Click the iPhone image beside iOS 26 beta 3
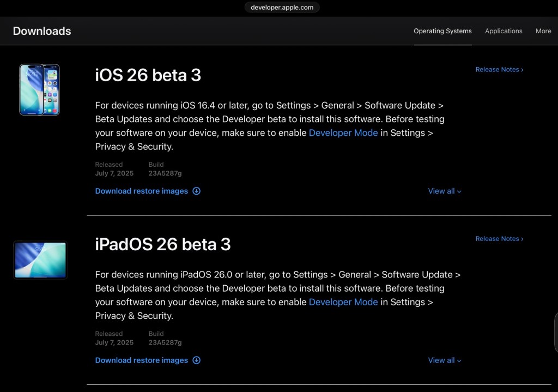The height and width of the screenshot is (392, 558). (39, 90)
